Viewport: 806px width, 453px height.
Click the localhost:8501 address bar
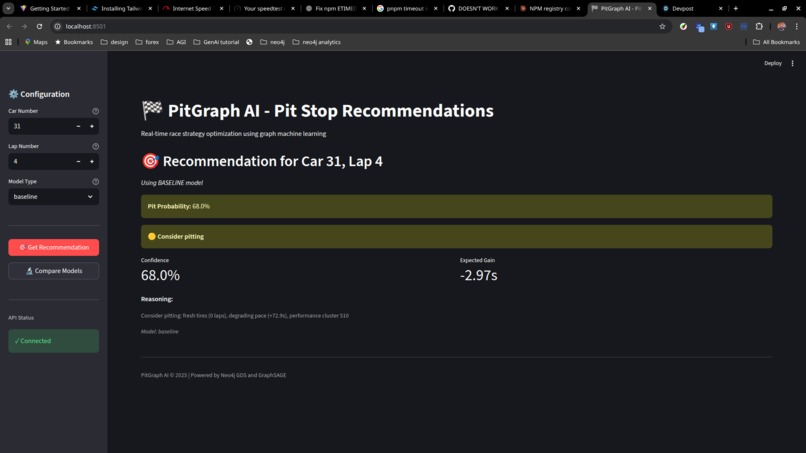[355, 26]
